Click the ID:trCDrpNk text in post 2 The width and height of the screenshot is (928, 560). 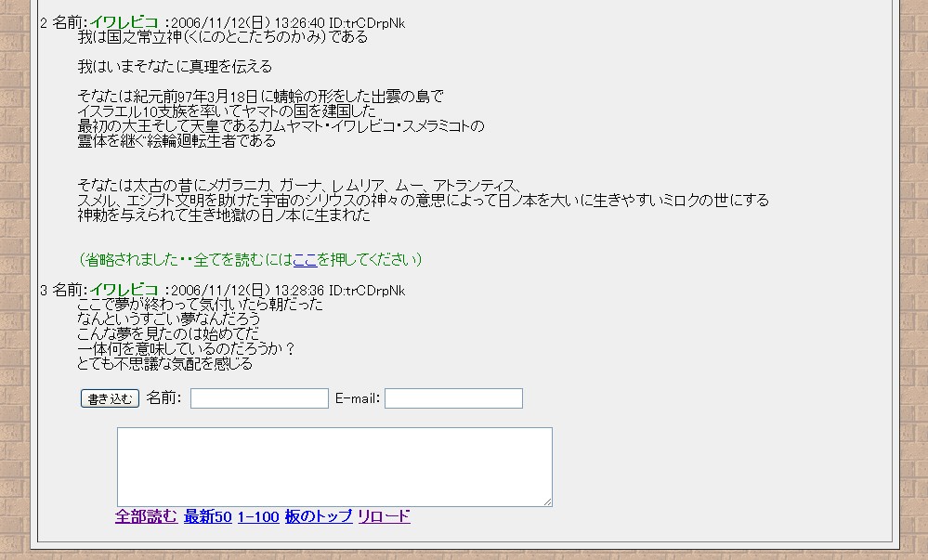(x=367, y=22)
